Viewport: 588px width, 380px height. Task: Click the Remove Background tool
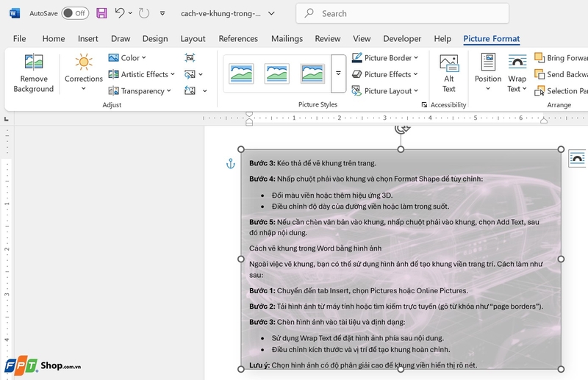click(x=33, y=74)
